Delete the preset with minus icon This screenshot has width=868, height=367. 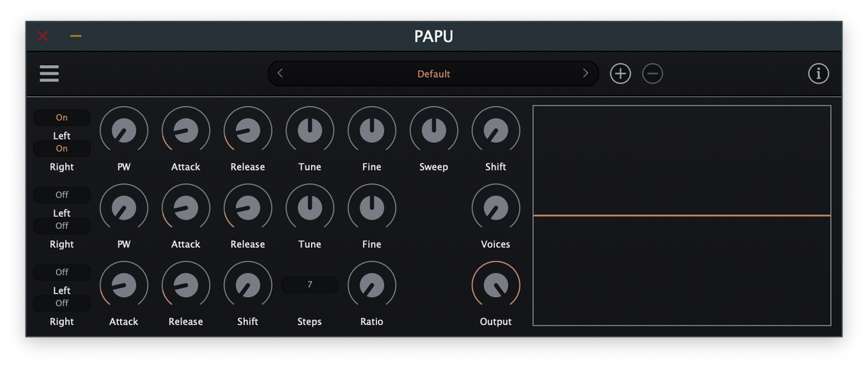click(652, 74)
